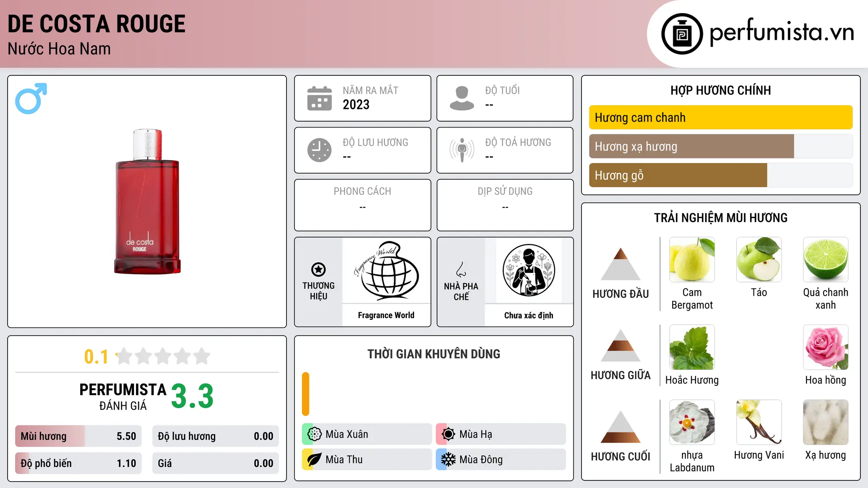Click the Fragrance World brand name text
The width and height of the screenshot is (868, 488).
click(x=386, y=315)
